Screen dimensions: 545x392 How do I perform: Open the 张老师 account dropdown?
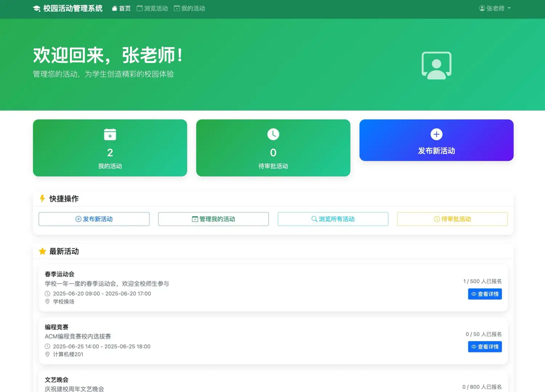click(x=495, y=8)
